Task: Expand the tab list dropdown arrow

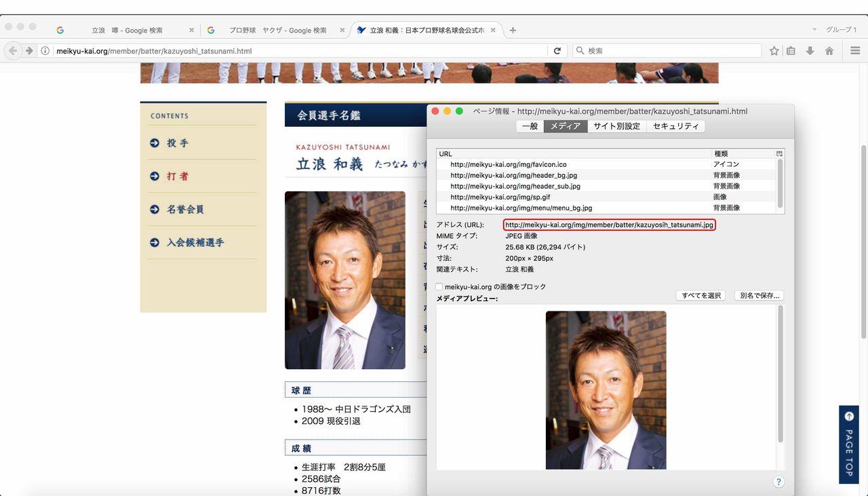Action: click(x=814, y=30)
